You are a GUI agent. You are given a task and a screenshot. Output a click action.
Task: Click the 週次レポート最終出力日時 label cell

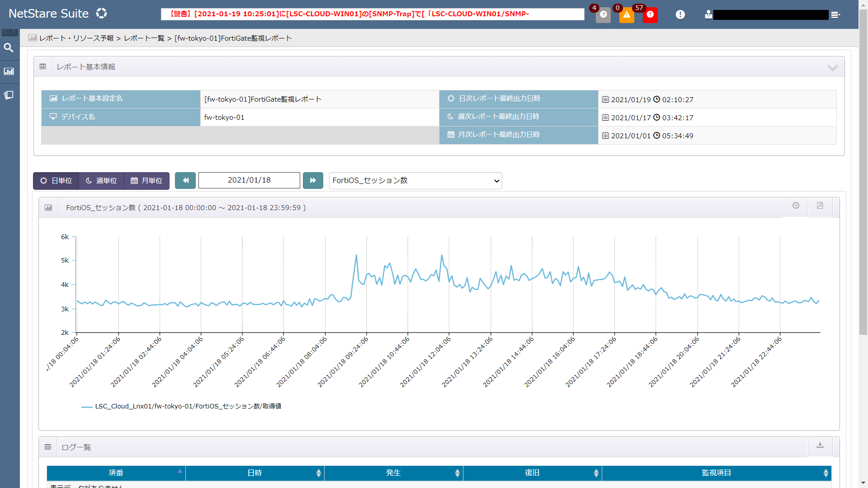[519, 117]
